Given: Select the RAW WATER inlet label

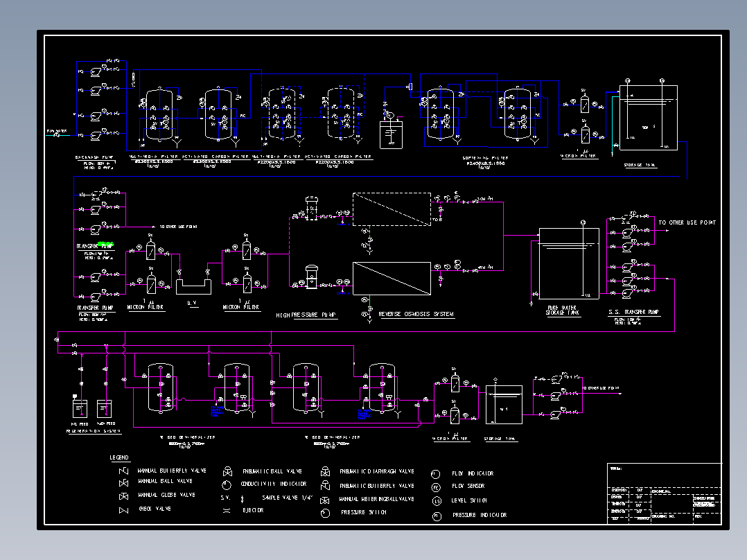Looking at the screenshot, I should [x=57, y=131].
